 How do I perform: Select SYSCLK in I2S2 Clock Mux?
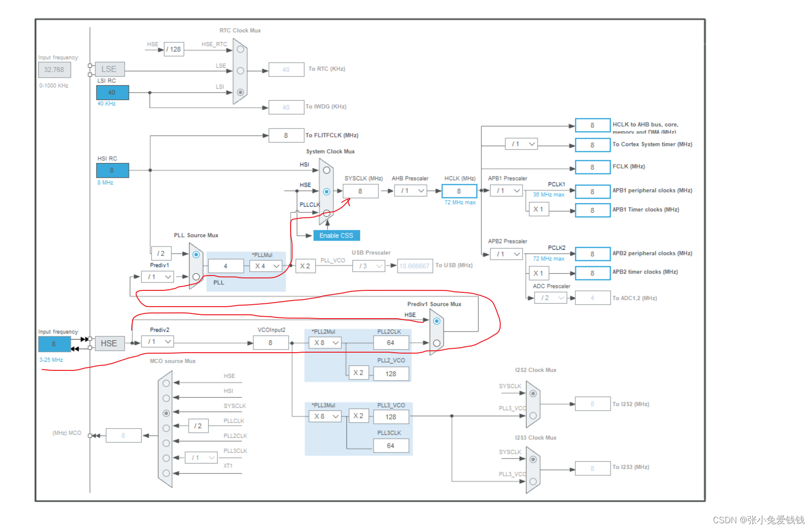click(x=533, y=393)
